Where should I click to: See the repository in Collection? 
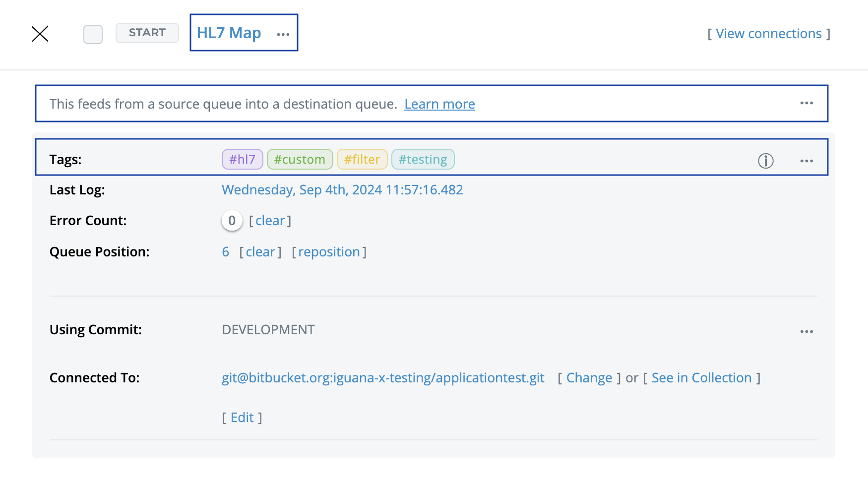[701, 377]
